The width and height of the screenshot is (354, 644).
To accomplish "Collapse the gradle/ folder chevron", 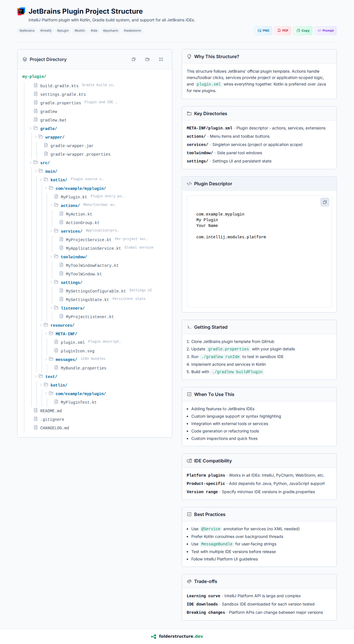I will tap(31, 129).
